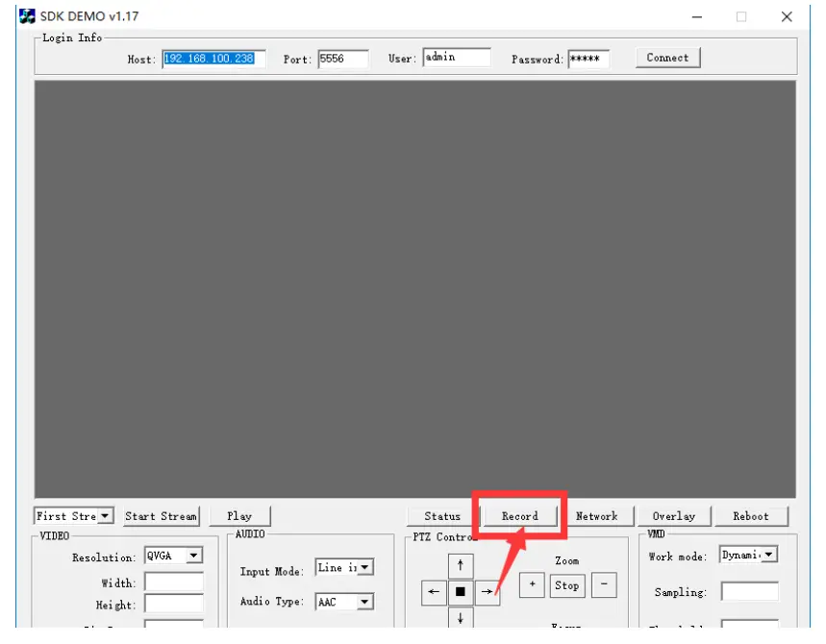Connect to the camera host
The height and width of the screenshot is (644, 826).
tap(667, 57)
